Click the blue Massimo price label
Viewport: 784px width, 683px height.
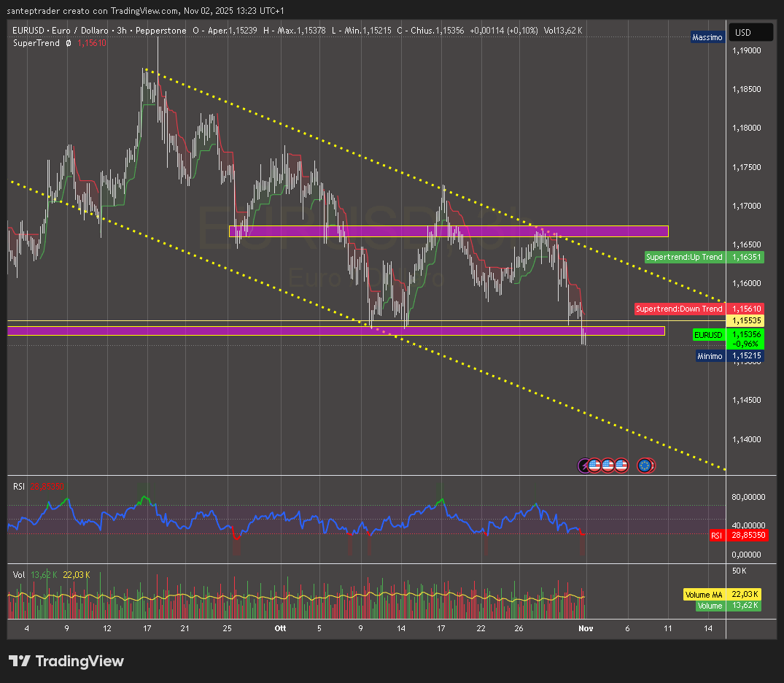point(707,36)
